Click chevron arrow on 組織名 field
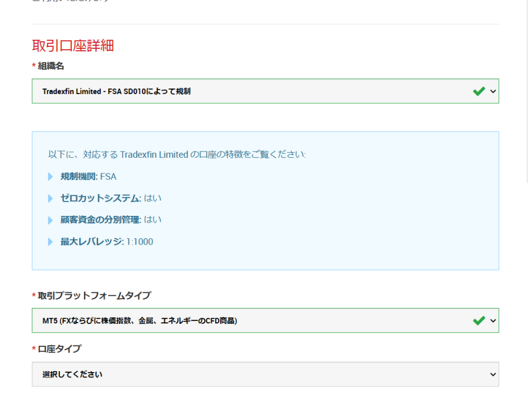Screen dimensions: 532x407 (x=492, y=91)
